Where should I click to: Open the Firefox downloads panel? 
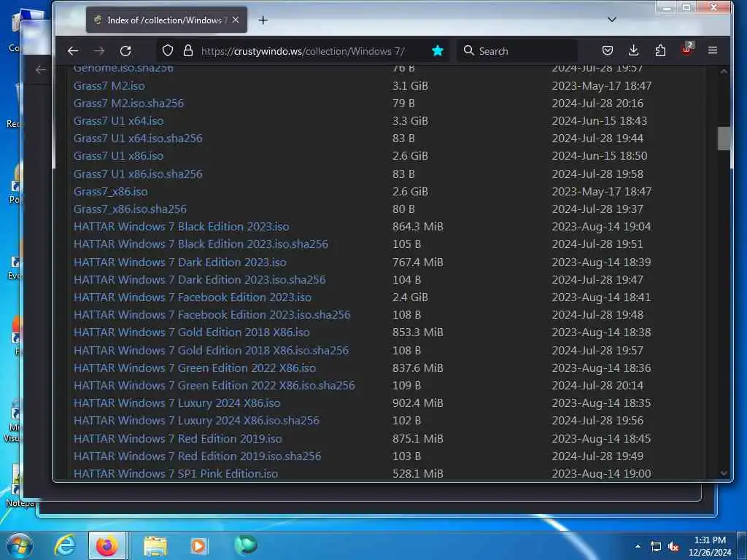(634, 50)
